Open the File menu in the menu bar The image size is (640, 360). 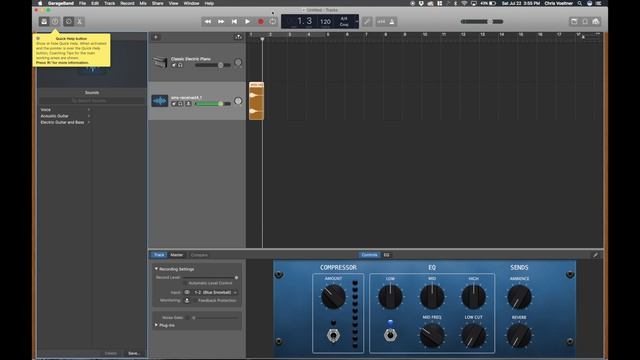pos(82,3)
